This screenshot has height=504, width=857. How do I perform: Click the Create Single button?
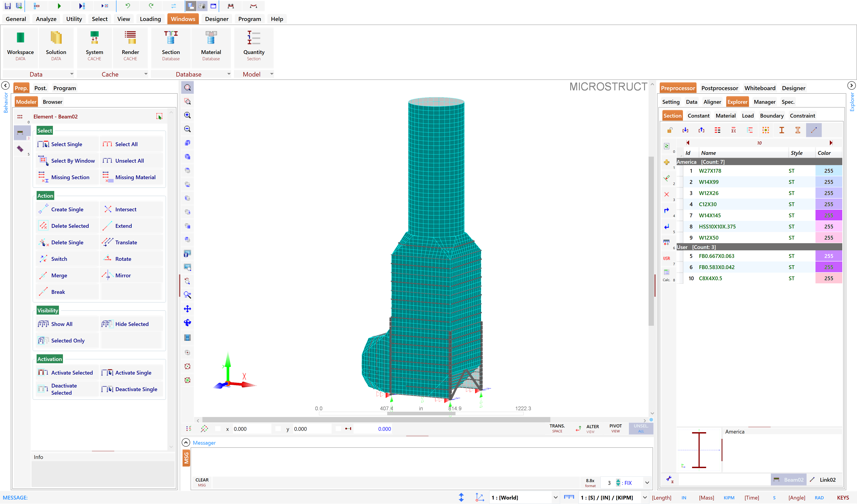tap(67, 209)
